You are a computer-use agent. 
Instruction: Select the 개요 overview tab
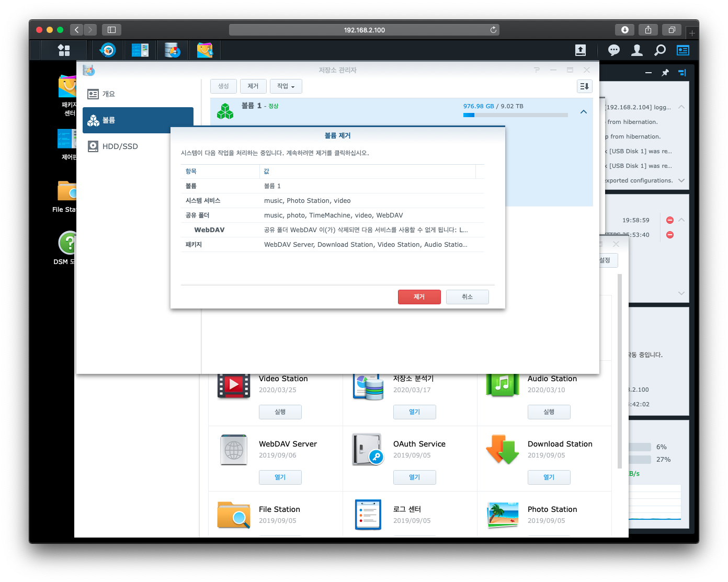point(138,94)
